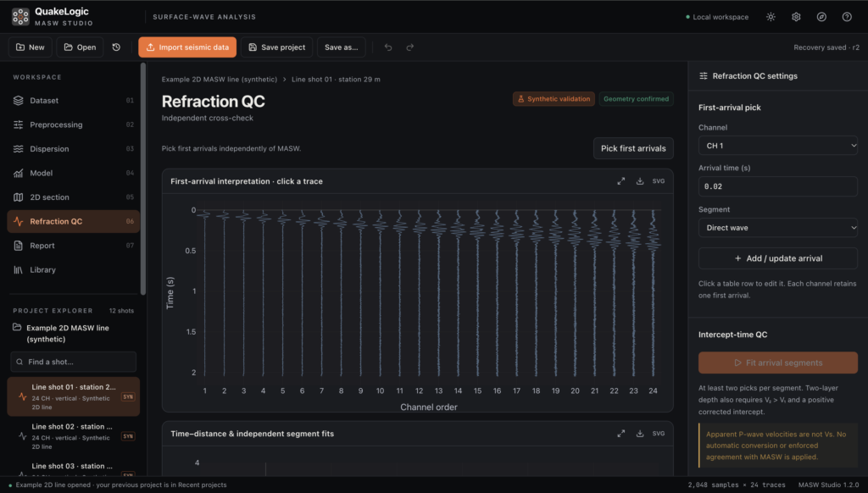Click the Save as... button
Image resolution: width=868 pixels, height=493 pixels.
[x=342, y=47]
